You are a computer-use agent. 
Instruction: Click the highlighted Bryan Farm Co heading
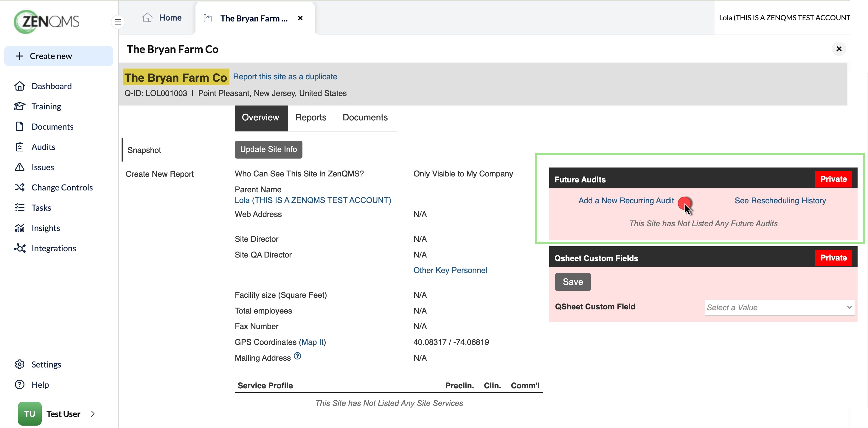(176, 77)
